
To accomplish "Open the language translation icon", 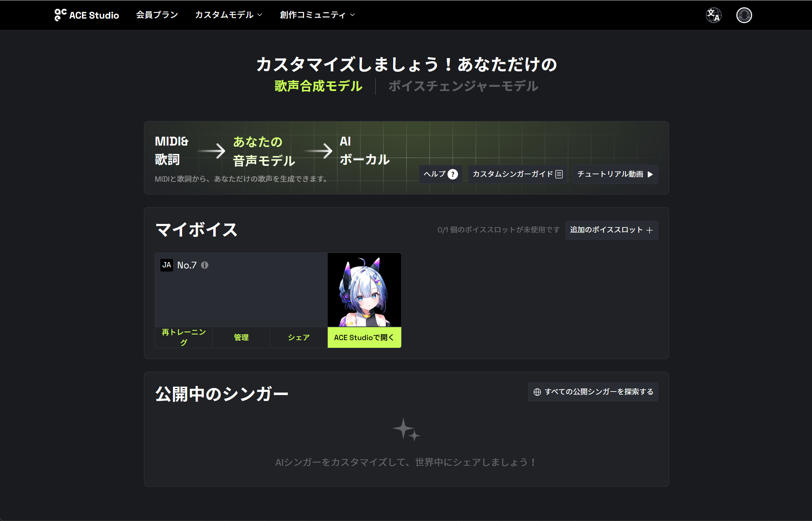I will coord(713,15).
